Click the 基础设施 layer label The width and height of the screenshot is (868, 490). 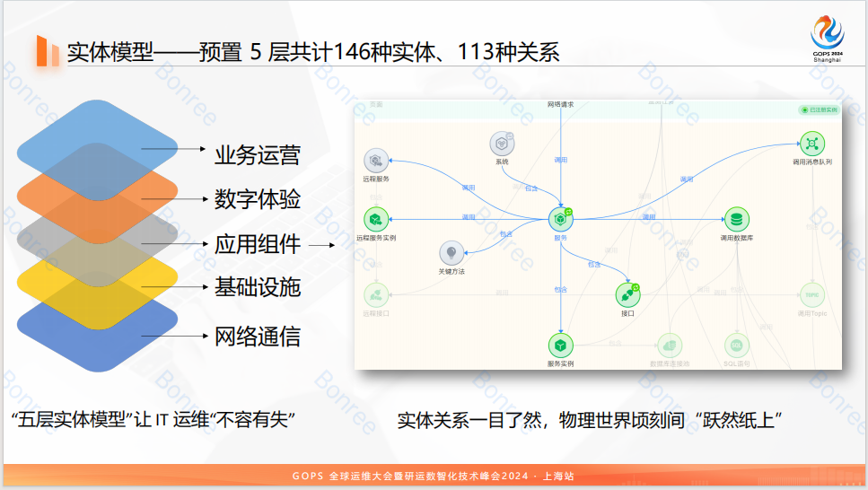[x=258, y=287]
